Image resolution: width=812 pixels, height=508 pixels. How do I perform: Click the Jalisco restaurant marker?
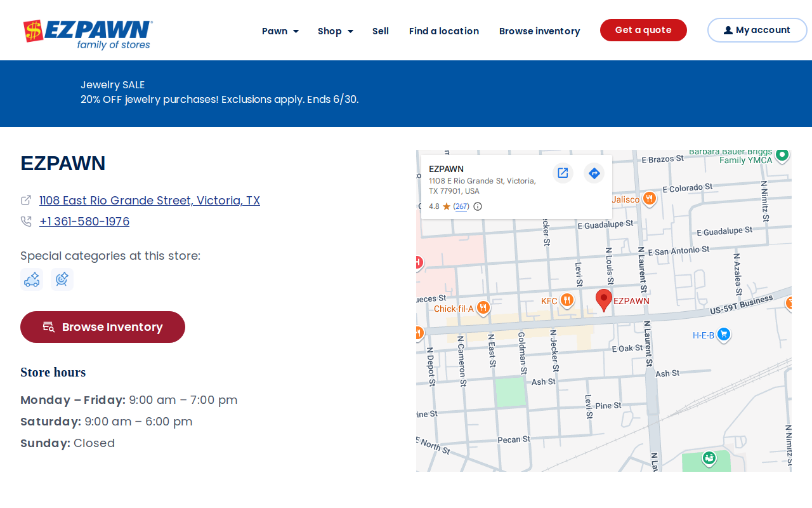[649, 199]
